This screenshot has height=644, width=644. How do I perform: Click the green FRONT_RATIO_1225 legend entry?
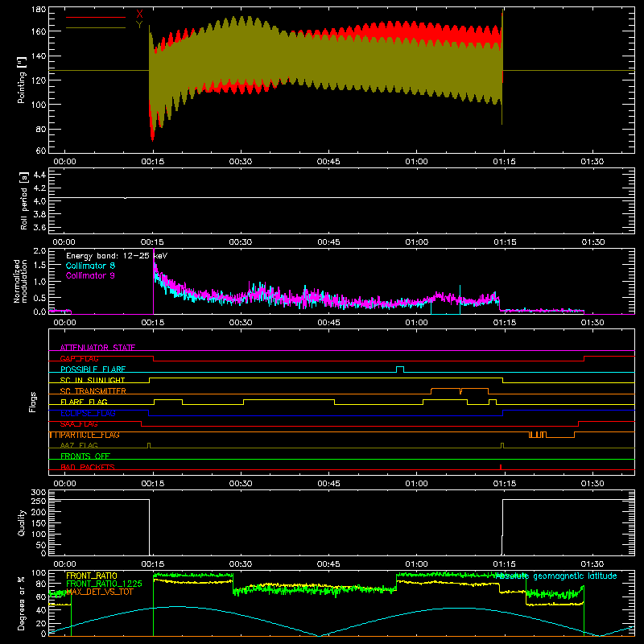104,584
